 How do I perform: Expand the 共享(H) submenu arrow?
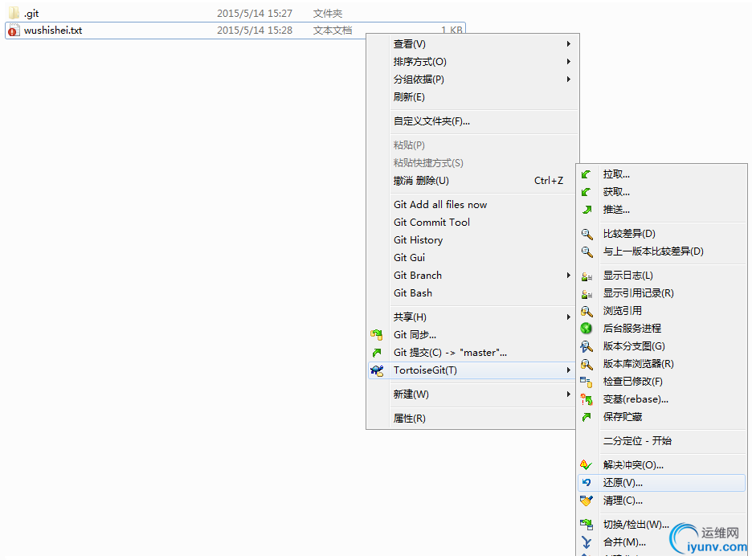568,317
